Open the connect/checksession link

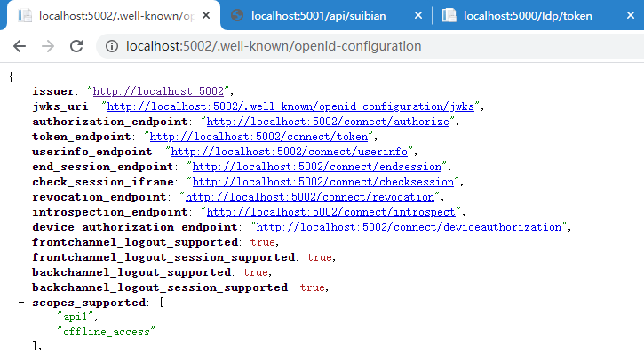pos(322,182)
